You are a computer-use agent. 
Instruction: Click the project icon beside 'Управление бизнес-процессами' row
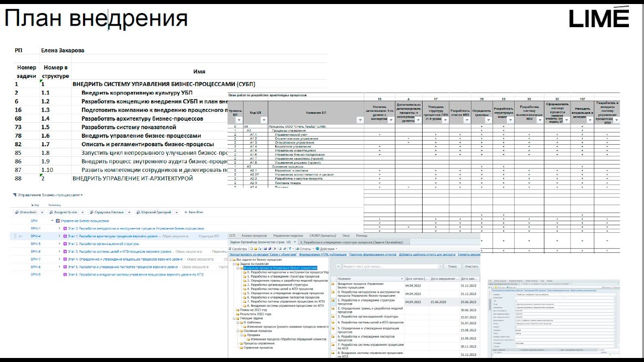click(x=58, y=221)
